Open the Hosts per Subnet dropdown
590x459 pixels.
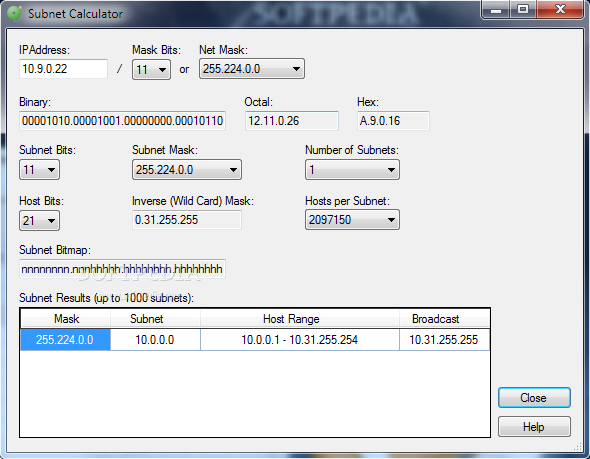click(352, 220)
